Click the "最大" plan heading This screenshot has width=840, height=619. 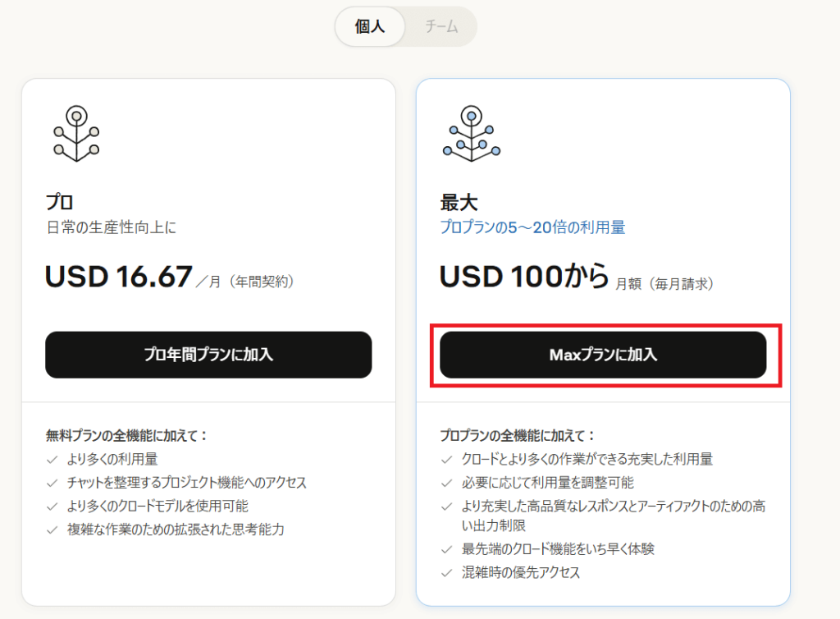pos(459,202)
